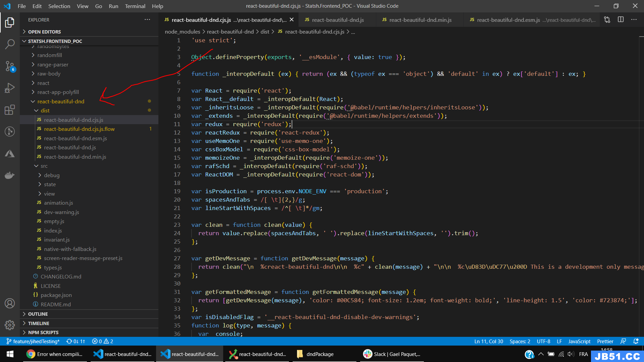The width and height of the screenshot is (644, 362).
Task: Click react-beautiful-dnd in breadcrumb path
Action: pos(230,32)
